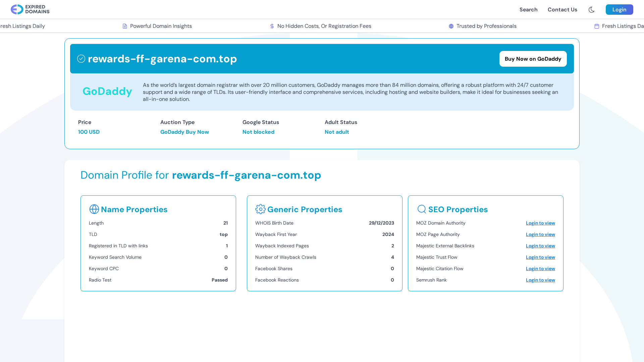
Task: Click the GoDaddy registrar logo text
Action: [x=107, y=91]
